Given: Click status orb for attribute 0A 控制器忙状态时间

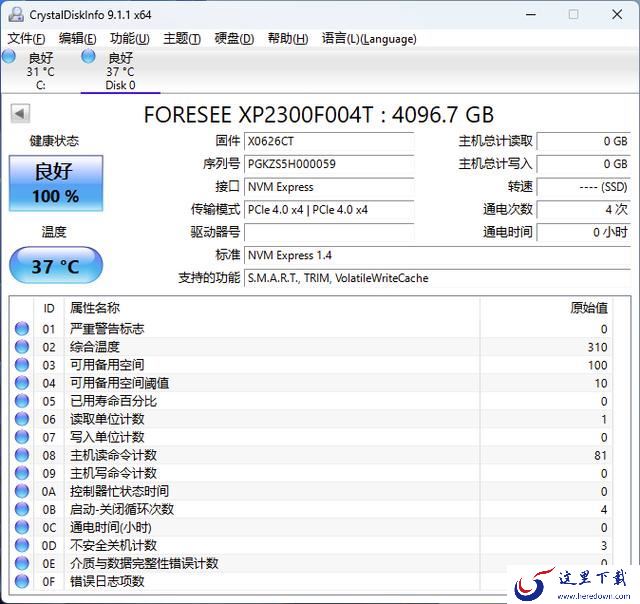Looking at the screenshot, I should coord(22,491).
